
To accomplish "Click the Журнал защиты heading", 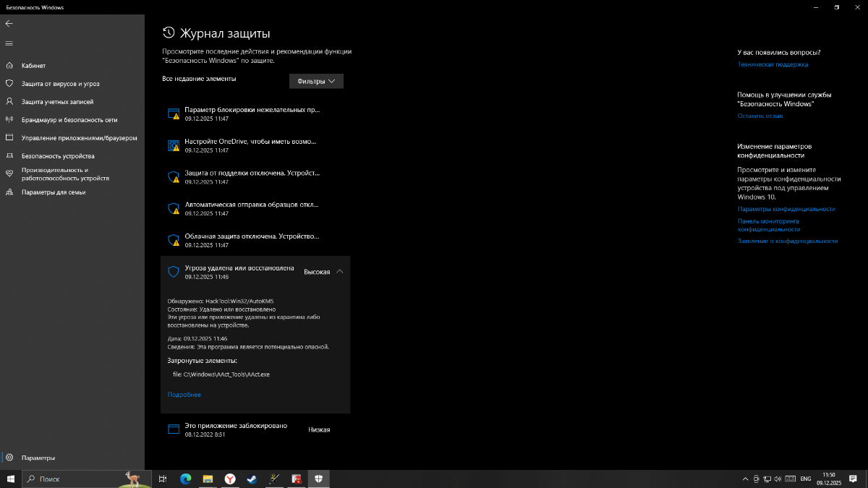I will click(x=224, y=33).
